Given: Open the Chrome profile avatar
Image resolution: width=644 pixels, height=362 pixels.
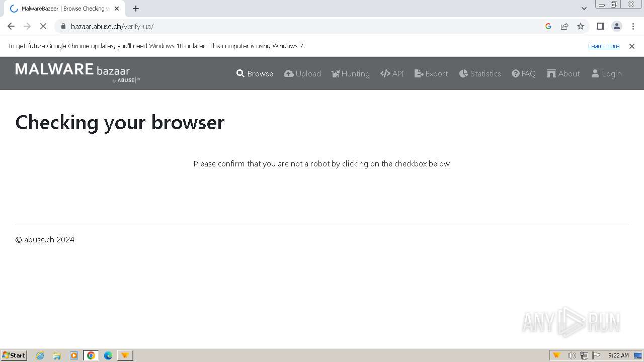Looking at the screenshot, I should pyautogui.click(x=616, y=26).
